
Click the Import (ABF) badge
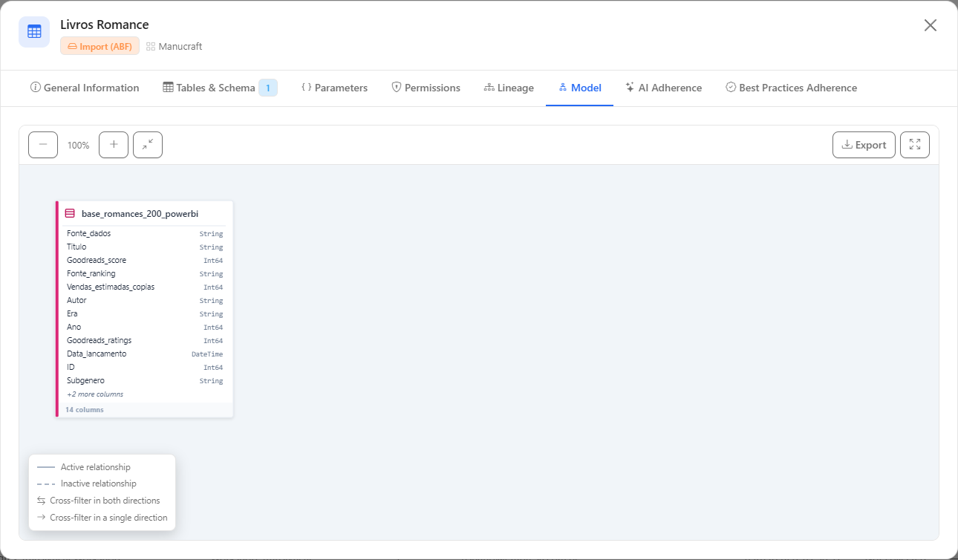click(x=100, y=46)
